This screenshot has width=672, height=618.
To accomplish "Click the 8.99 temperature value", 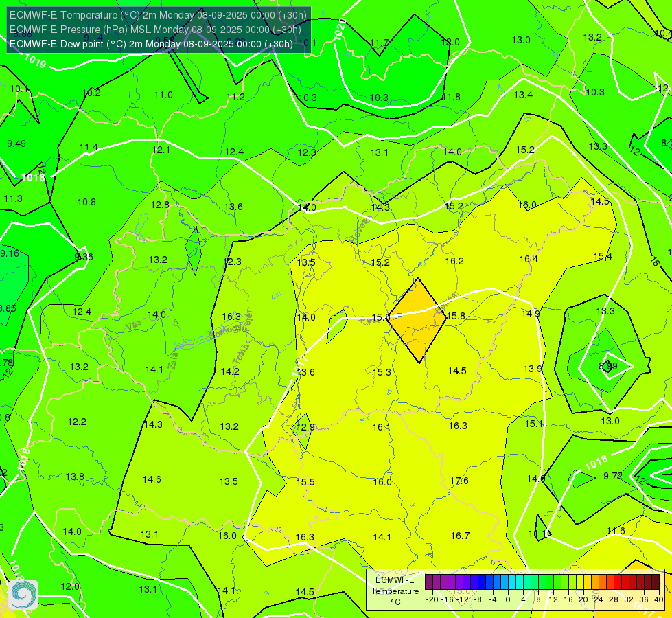I will click(608, 366).
